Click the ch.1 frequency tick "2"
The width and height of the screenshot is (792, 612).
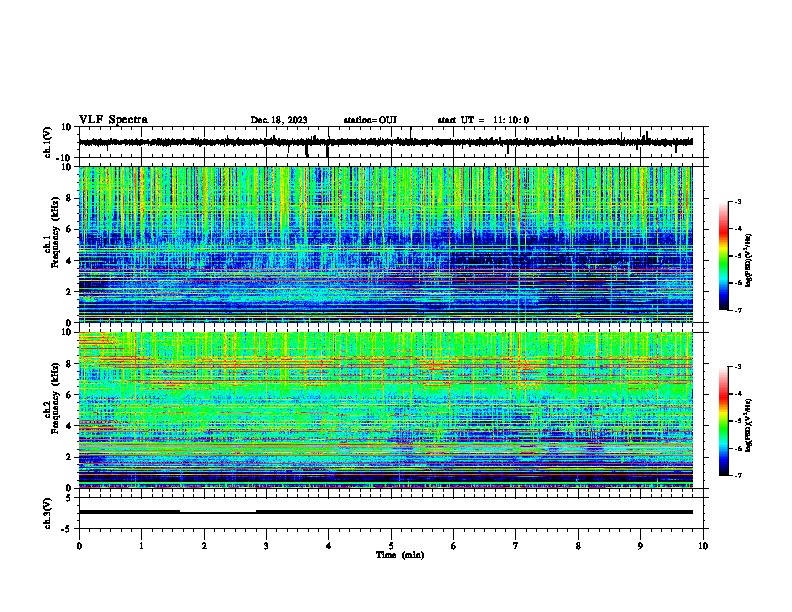coord(70,291)
